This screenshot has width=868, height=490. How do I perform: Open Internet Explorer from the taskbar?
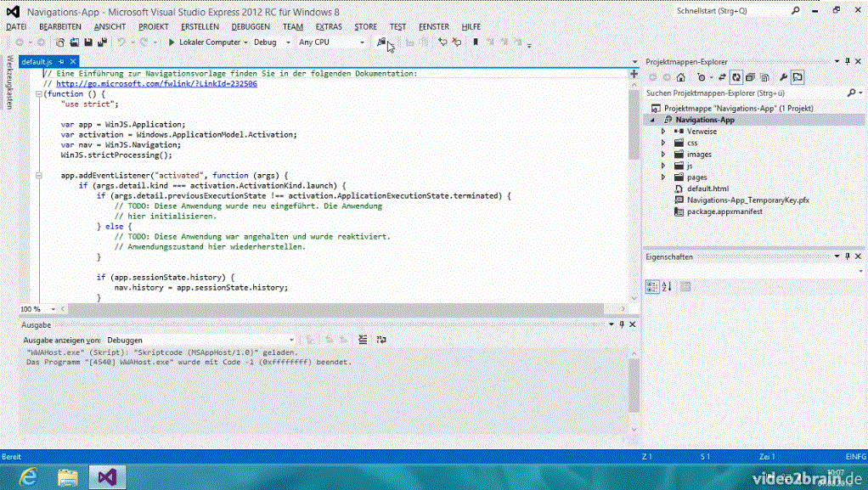(28, 476)
